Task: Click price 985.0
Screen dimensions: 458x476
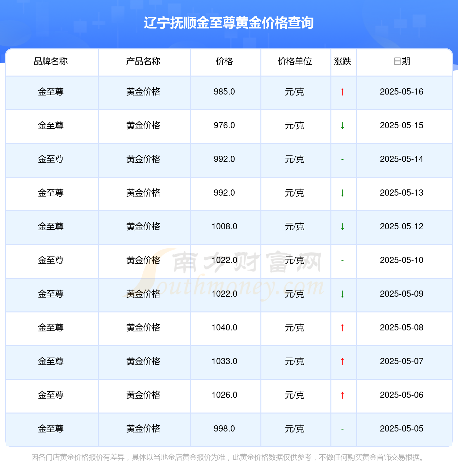Action: [224, 92]
